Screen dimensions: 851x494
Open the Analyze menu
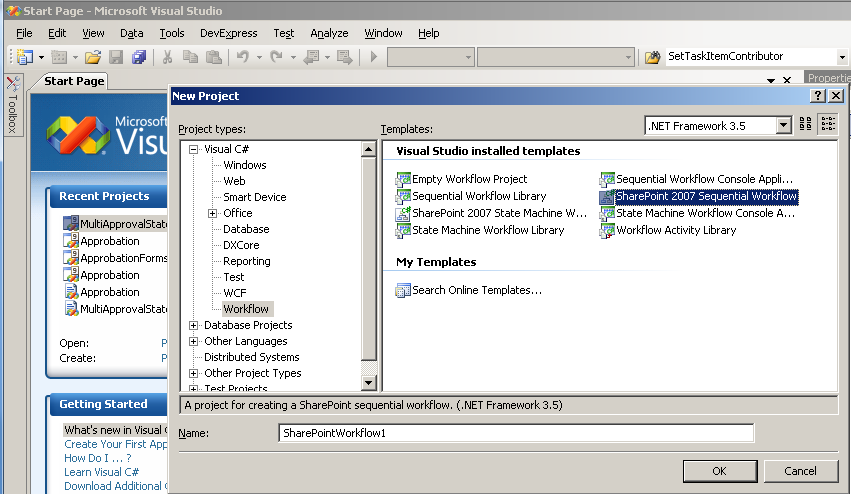[329, 33]
